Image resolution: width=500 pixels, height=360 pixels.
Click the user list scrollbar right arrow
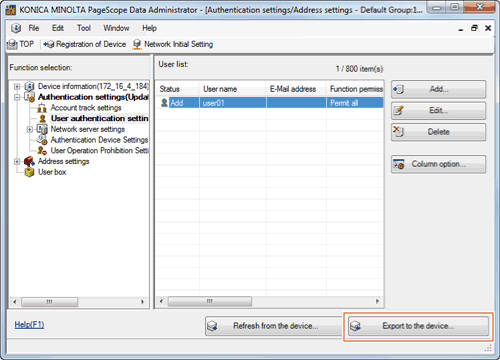pyautogui.click(x=377, y=301)
